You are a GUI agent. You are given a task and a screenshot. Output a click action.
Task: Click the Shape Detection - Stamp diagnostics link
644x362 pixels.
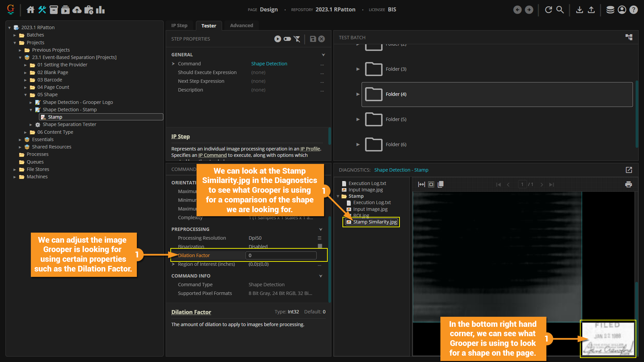pyautogui.click(x=401, y=170)
